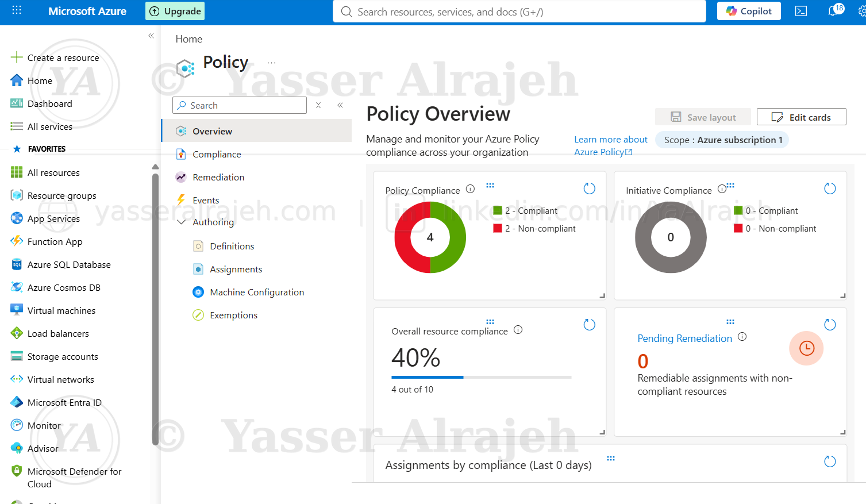Show info tooltip for Policy Compliance
The height and width of the screenshot is (504, 866).
click(470, 188)
